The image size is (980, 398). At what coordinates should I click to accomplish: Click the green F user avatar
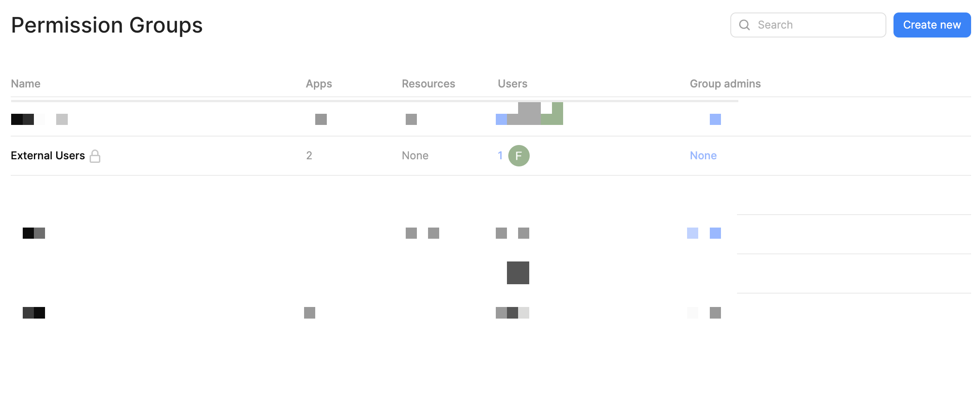tap(519, 156)
